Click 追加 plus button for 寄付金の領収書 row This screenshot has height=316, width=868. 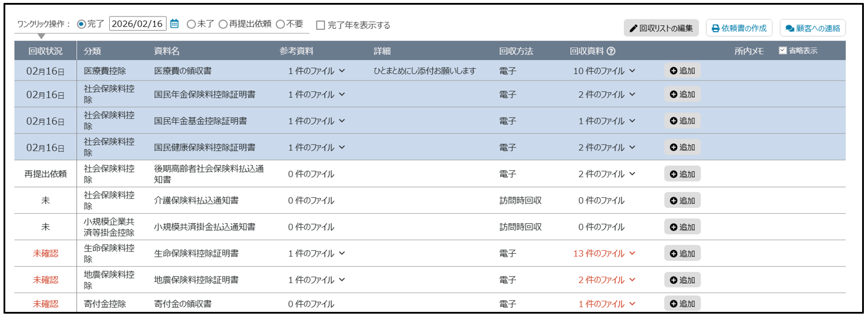pyautogui.click(x=682, y=304)
